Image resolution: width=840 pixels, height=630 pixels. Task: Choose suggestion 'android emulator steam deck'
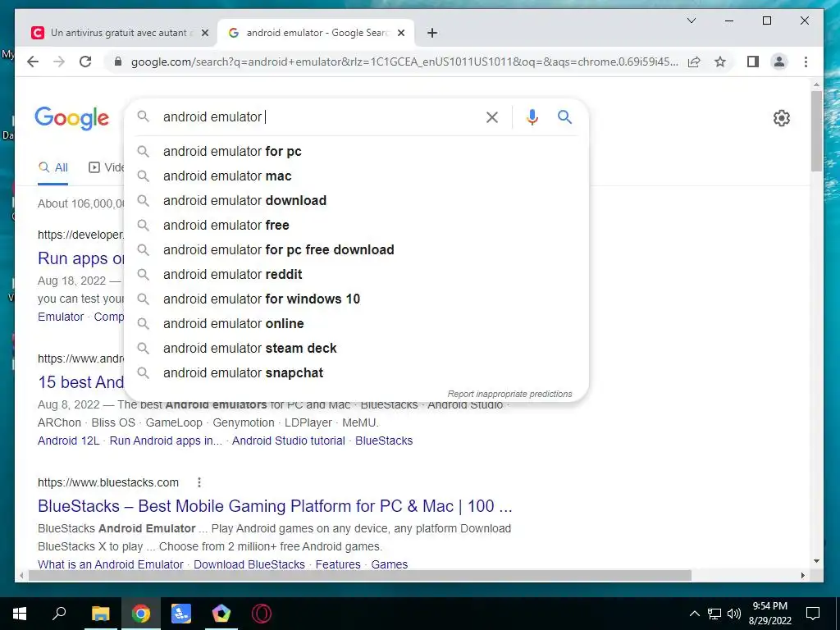356,349
